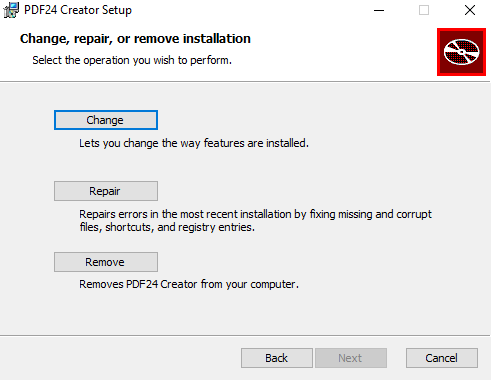Click the 'PDF24 Creator Setup' title text
The image size is (491, 380).
pyautogui.click(x=78, y=10)
